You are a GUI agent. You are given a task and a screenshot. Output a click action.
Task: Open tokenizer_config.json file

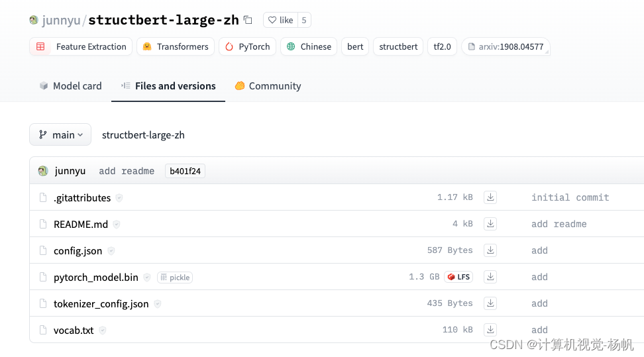(101, 303)
